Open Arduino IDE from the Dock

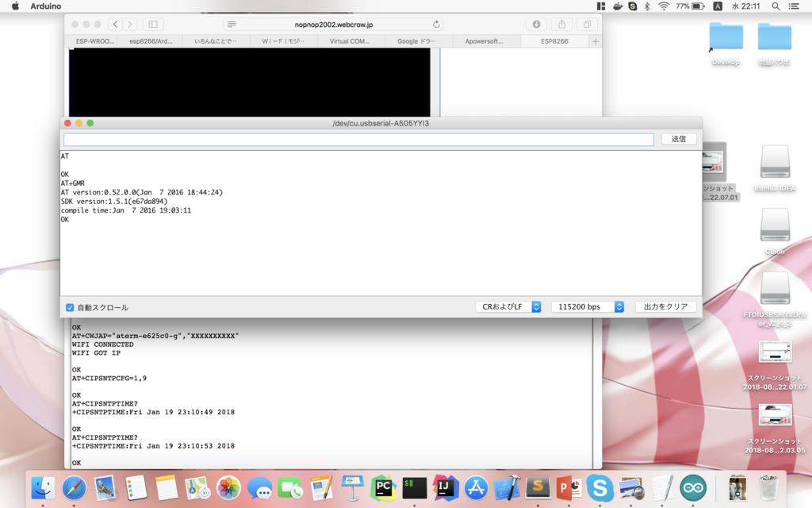[693, 488]
